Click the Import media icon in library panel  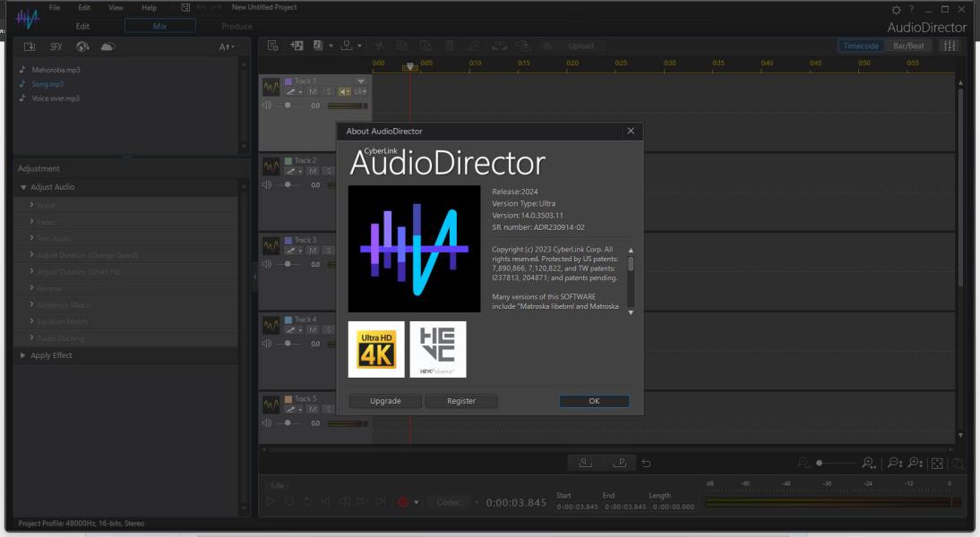pyautogui.click(x=30, y=47)
